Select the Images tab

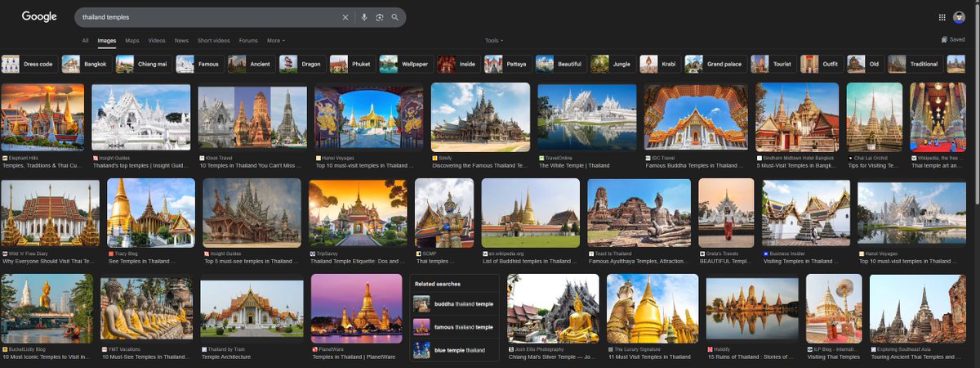point(107,40)
